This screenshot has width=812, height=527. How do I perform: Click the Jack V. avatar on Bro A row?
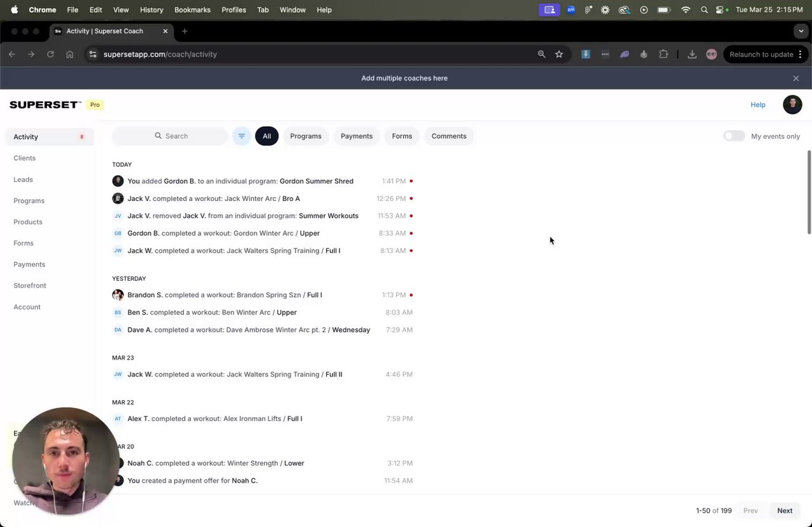[x=118, y=198]
